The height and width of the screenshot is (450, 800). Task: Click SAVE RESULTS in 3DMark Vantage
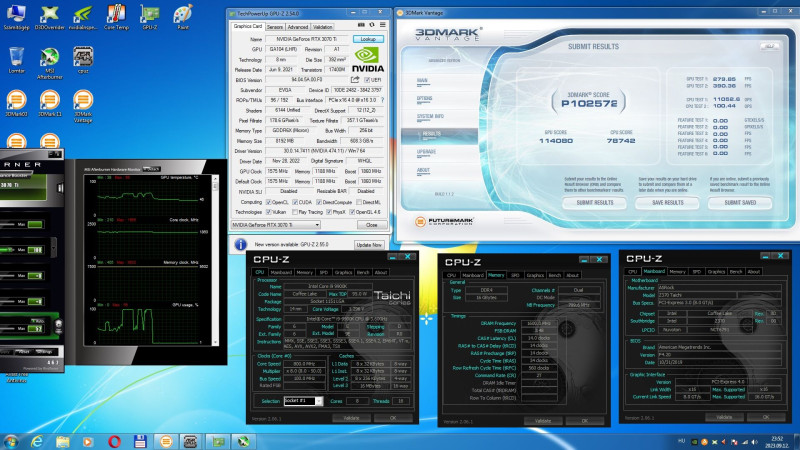(667, 203)
